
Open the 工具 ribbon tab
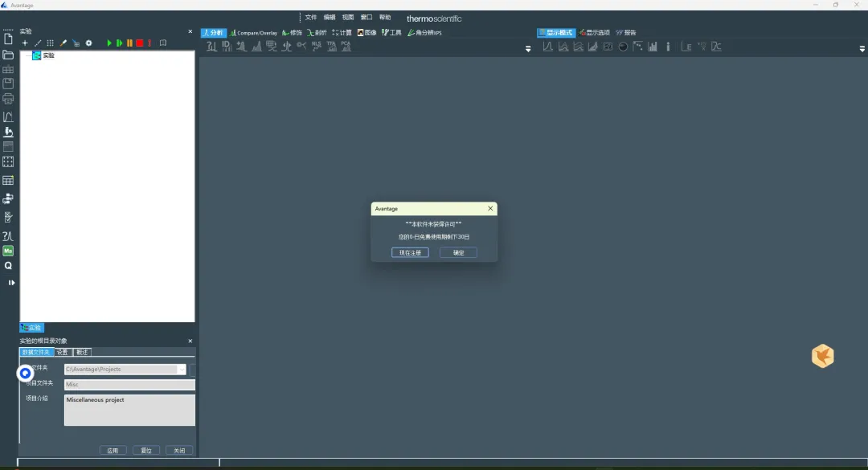tap(392, 33)
